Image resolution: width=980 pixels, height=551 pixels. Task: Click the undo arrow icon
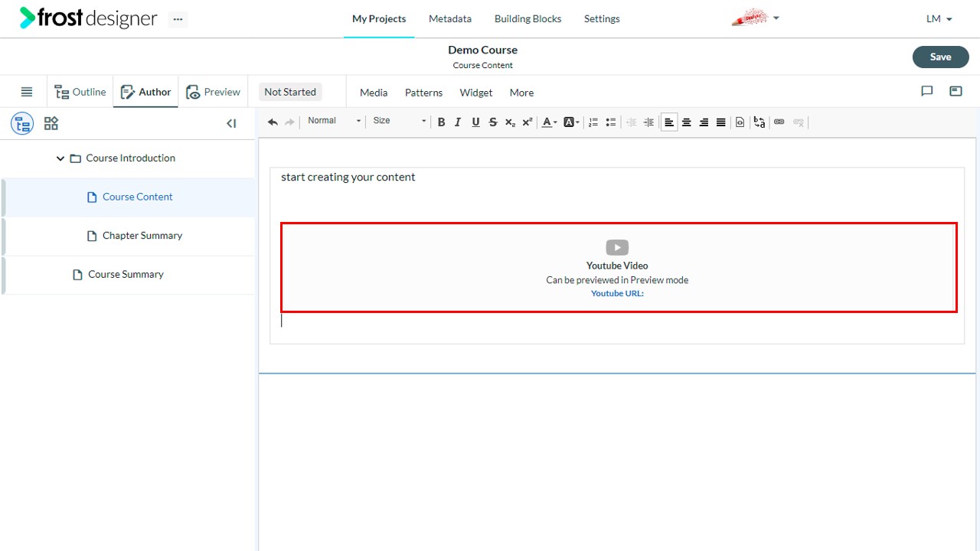click(273, 122)
